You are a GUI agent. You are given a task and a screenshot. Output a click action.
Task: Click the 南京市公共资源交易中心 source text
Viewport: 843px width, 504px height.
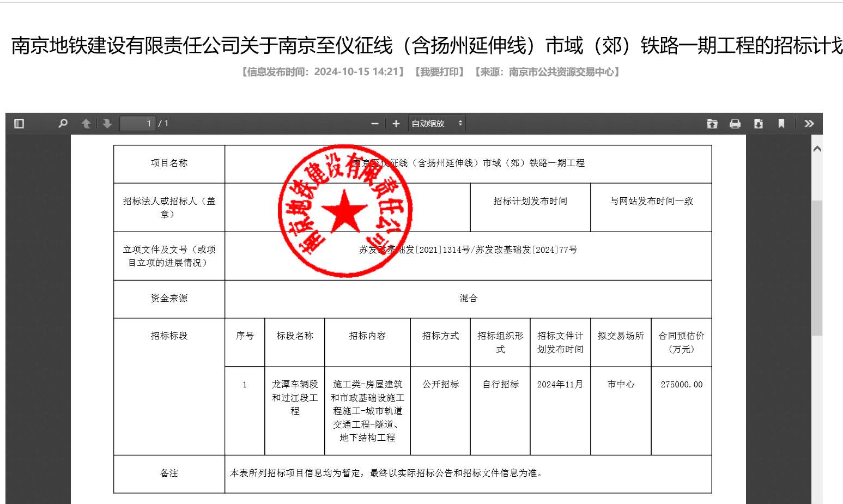coord(561,72)
